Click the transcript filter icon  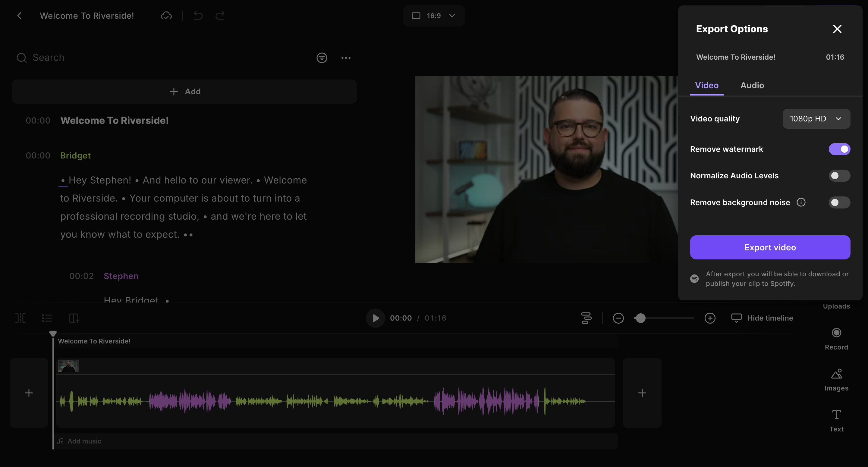pos(322,58)
